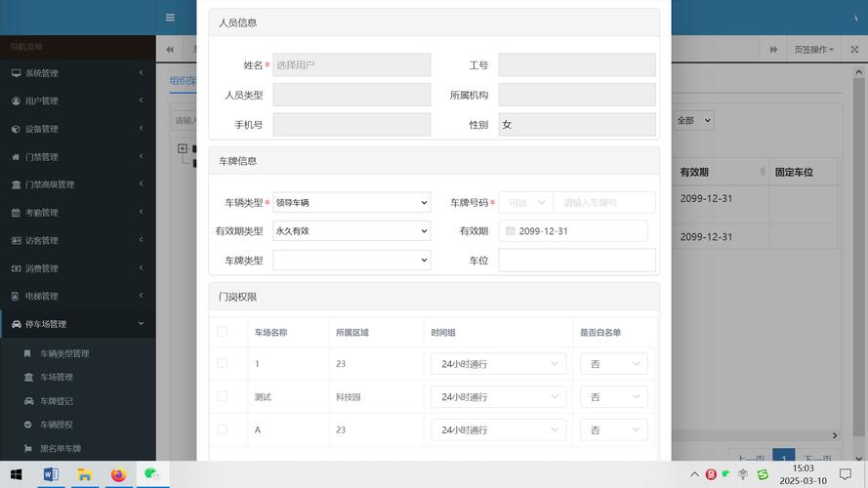Open the 考勤管理 sidebar menu
This screenshot has height=488, width=868.
click(77, 213)
